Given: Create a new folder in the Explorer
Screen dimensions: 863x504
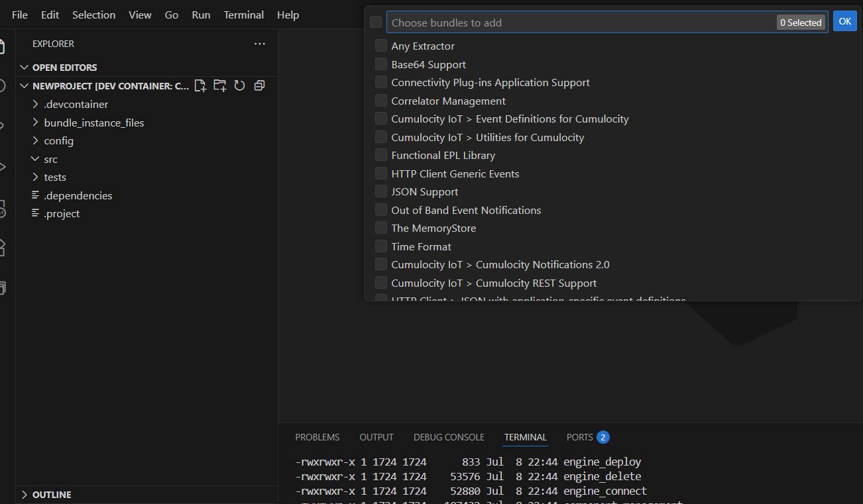Looking at the screenshot, I should pos(219,85).
